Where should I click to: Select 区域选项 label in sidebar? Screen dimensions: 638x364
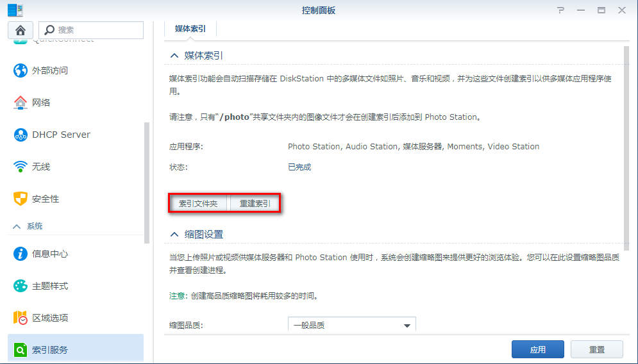click(49, 318)
